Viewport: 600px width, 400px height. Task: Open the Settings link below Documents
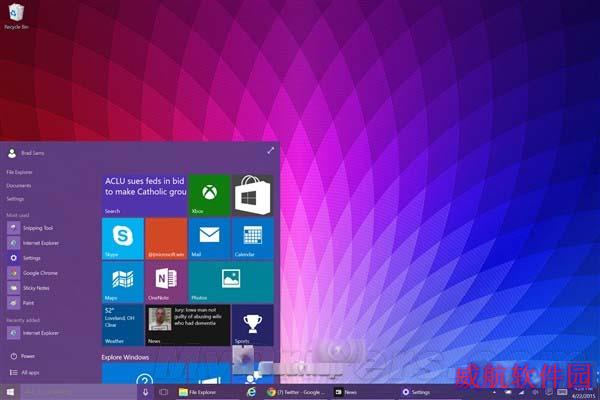(x=15, y=199)
